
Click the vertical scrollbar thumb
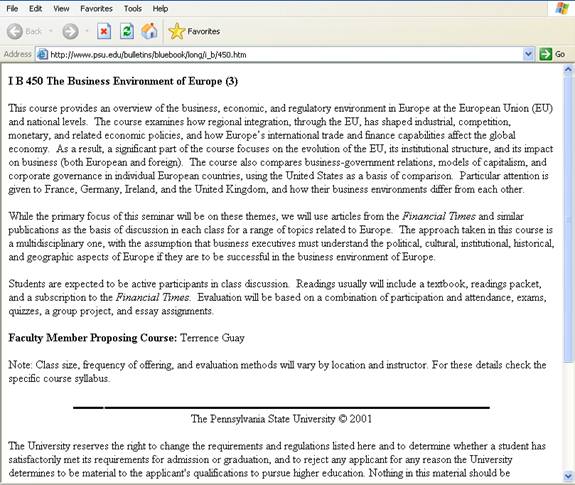[x=568, y=219]
